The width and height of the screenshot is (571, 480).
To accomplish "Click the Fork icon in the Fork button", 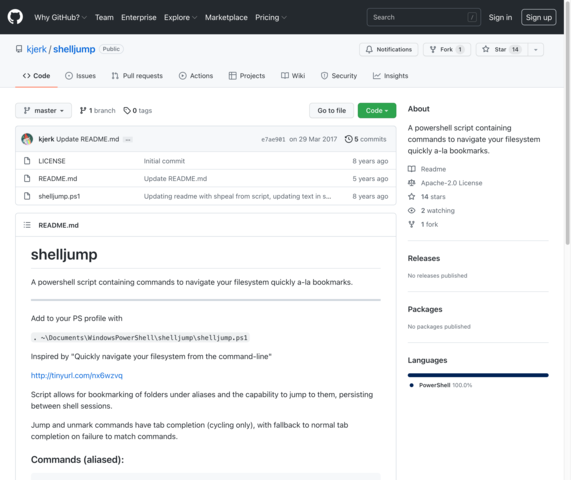I will click(x=433, y=49).
